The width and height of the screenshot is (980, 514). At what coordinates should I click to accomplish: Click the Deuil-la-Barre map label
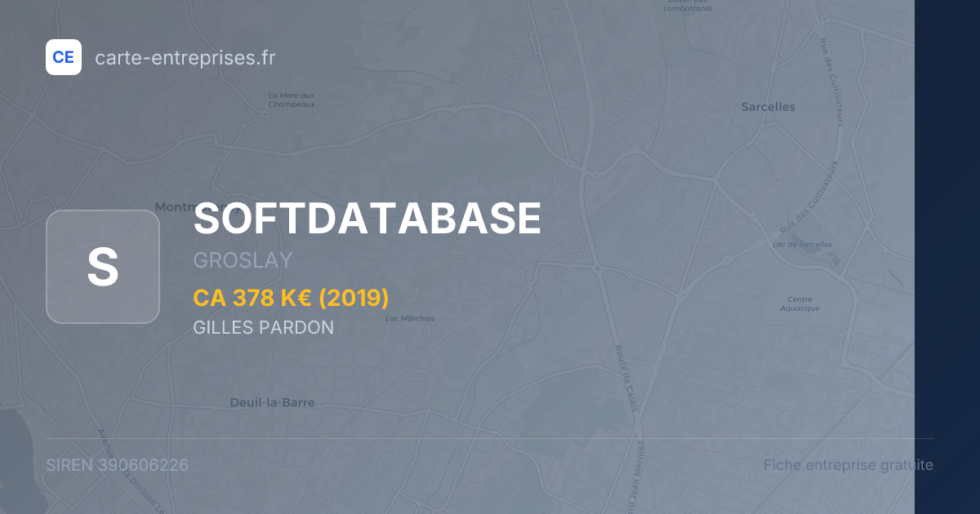coord(272,402)
